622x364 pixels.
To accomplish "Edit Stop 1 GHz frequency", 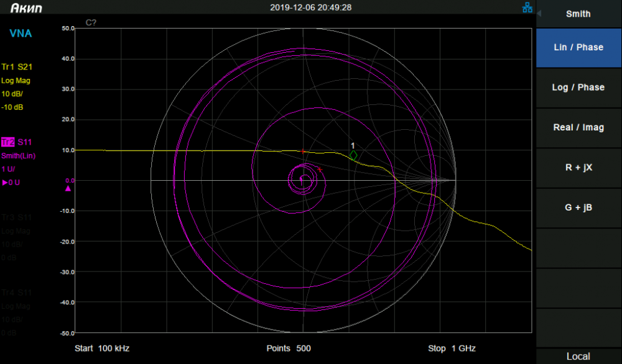I will pyautogui.click(x=452, y=348).
